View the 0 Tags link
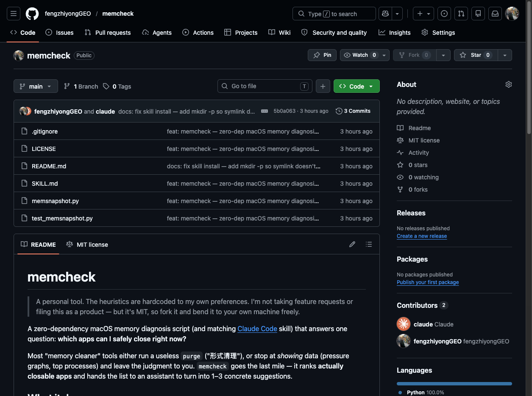The height and width of the screenshot is (396, 532). tap(117, 86)
